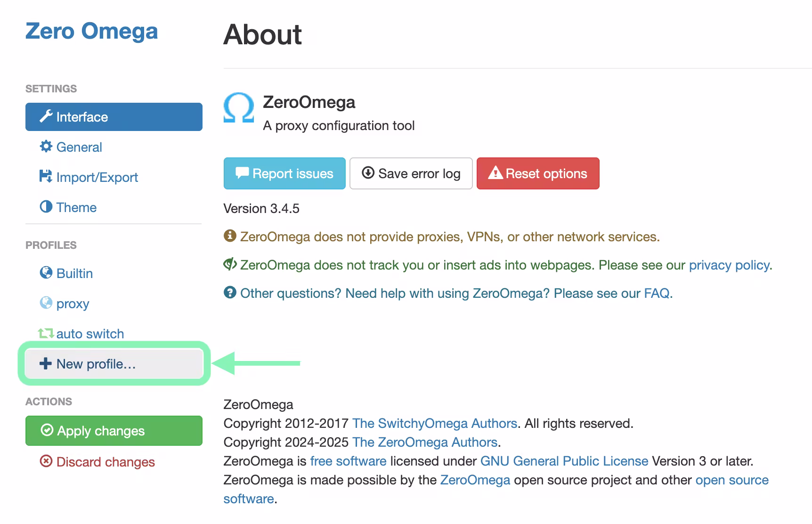Click the auto switch retweet arrows icon
The image size is (812, 524).
click(46, 333)
